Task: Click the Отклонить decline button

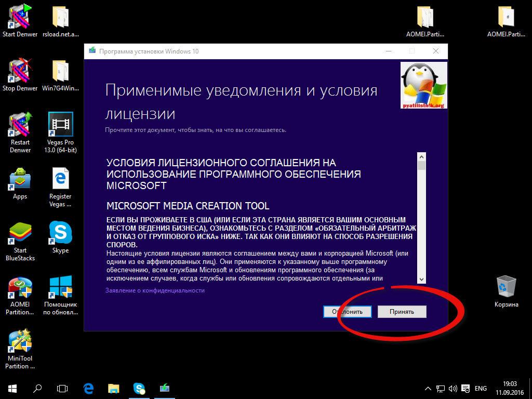Action: coord(348,312)
